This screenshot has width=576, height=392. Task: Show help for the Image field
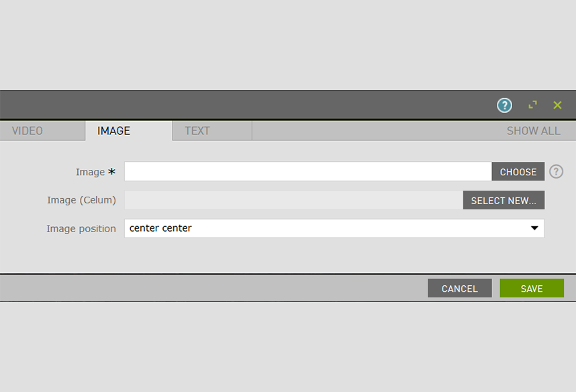pos(556,172)
